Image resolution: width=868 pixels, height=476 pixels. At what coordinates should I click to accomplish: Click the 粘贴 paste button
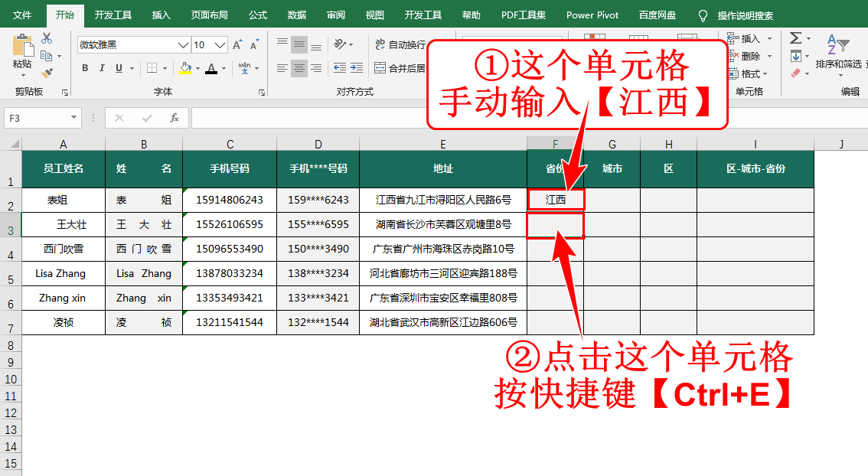coord(21,54)
